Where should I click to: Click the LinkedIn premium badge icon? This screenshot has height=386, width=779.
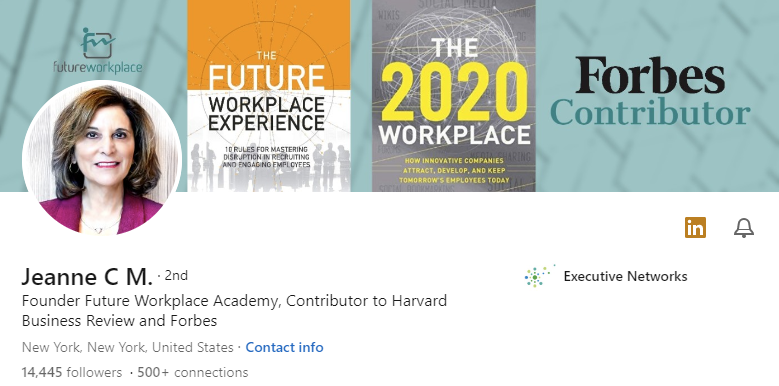[x=695, y=228]
